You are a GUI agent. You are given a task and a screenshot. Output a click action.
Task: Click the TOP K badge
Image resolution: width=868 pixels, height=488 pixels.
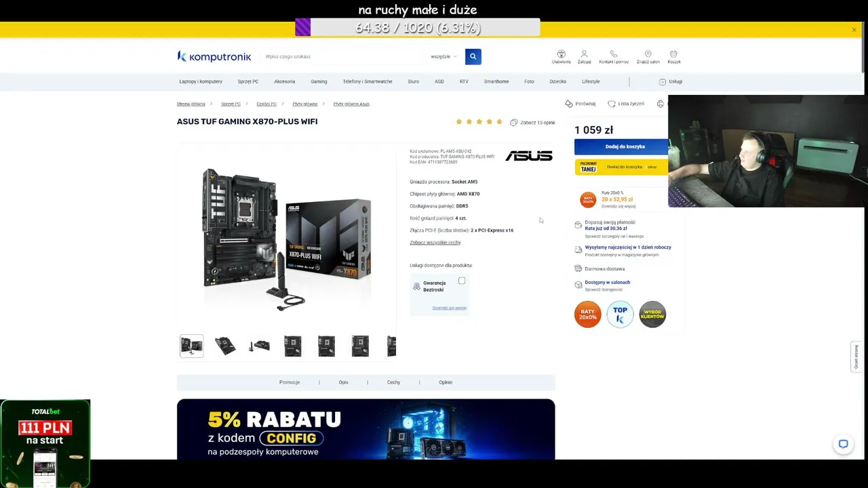620,314
